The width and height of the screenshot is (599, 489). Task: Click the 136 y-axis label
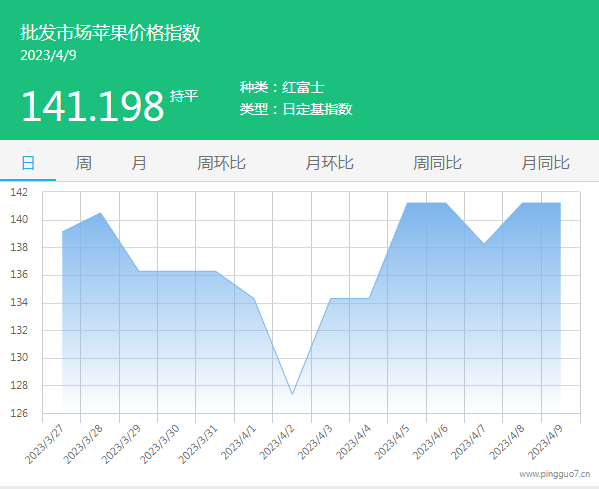pyautogui.click(x=19, y=274)
